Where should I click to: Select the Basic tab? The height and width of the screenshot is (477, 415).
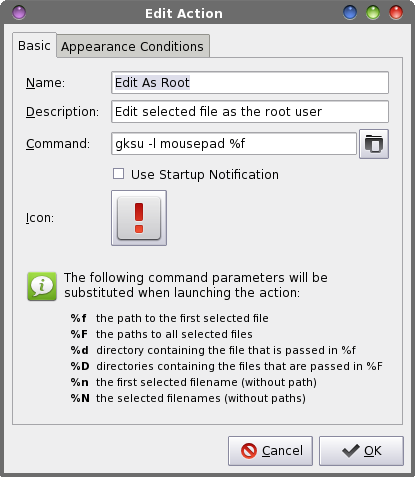click(x=34, y=45)
